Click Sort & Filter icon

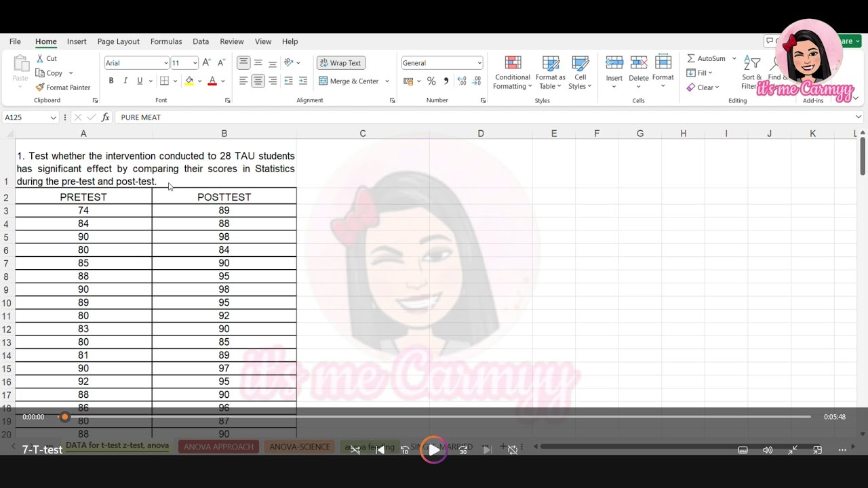[x=752, y=63]
